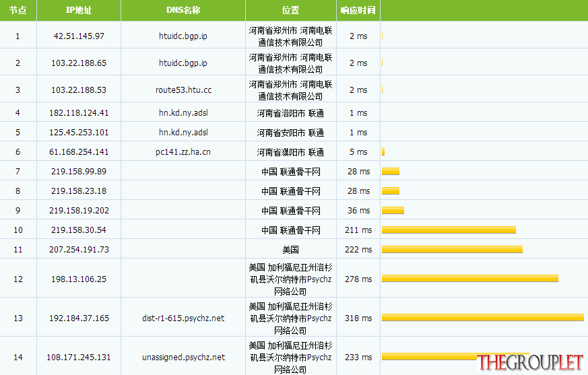Click the 位置 column header
Viewport: 588px width, 375px height.
[x=290, y=10]
